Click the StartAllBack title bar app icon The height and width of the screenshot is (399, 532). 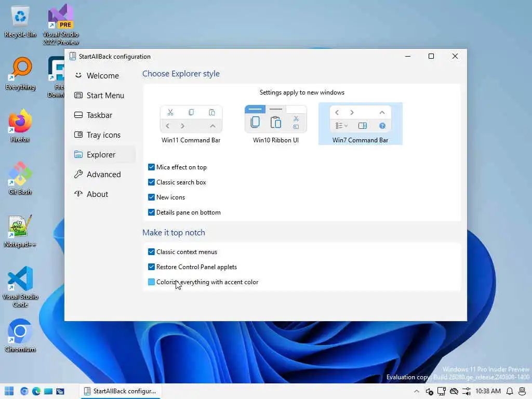pyautogui.click(x=73, y=56)
